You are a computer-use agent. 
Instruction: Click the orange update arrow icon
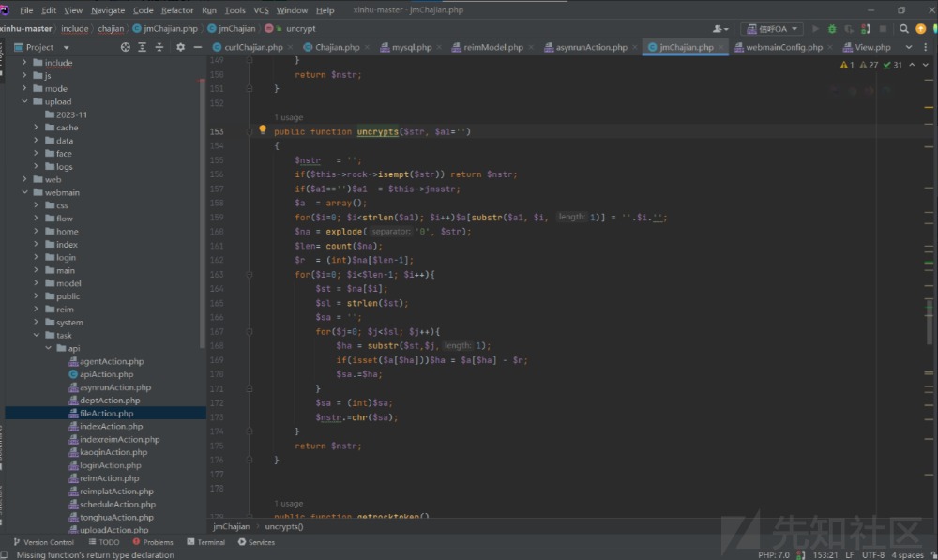coord(920,29)
